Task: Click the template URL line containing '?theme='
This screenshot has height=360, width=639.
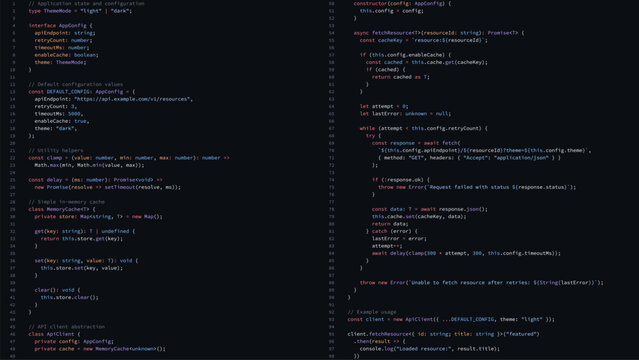Action: coord(485,150)
